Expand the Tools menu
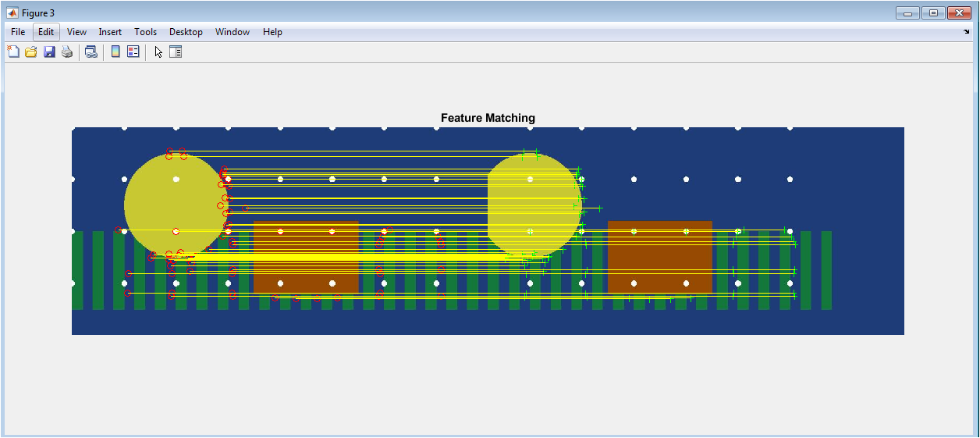The height and width of the screenshot is (438, 980). pyautogui.click(x=145, y=32)
